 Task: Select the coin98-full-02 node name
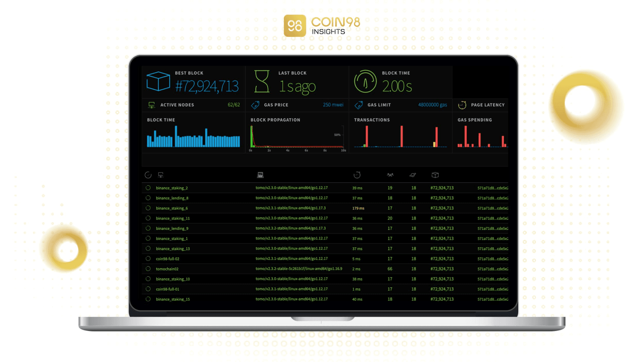pyautogui.click(x=167, y=259)
